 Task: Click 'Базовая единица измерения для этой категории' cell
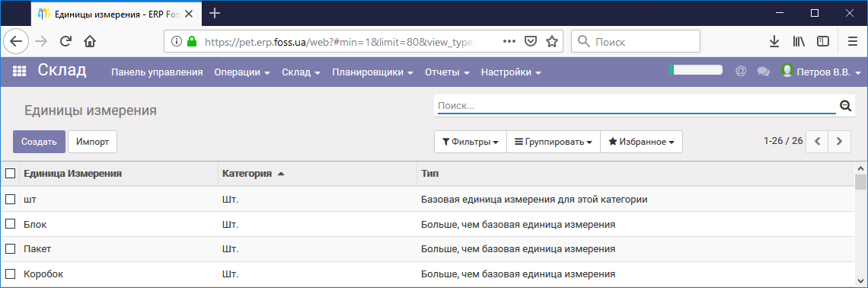coord(535,199)
